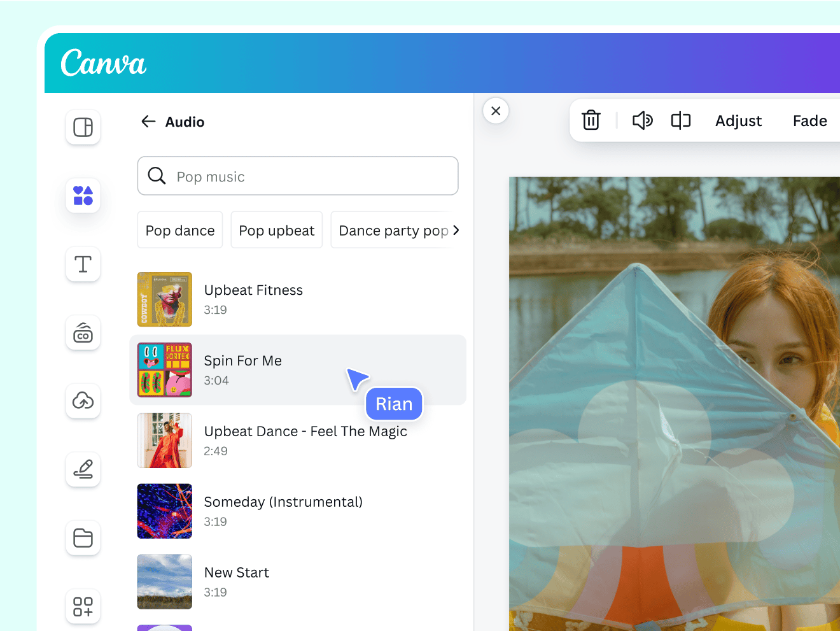
Task: Open the Apps grid icon
Action: [83, 607]
